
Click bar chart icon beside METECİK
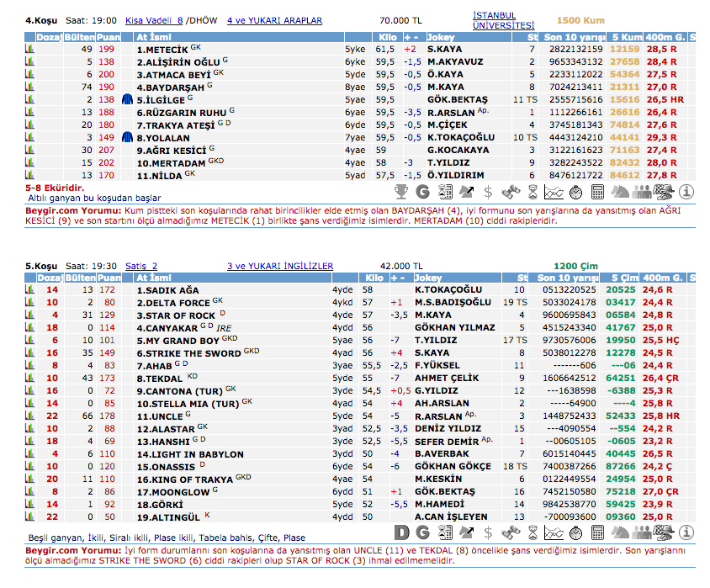point(30,50)
